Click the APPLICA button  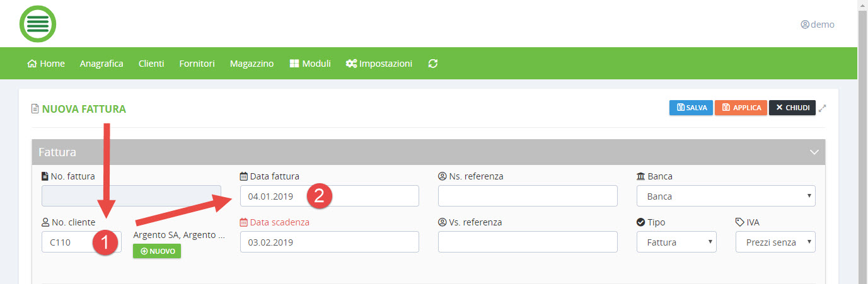(x=741, y=108)
